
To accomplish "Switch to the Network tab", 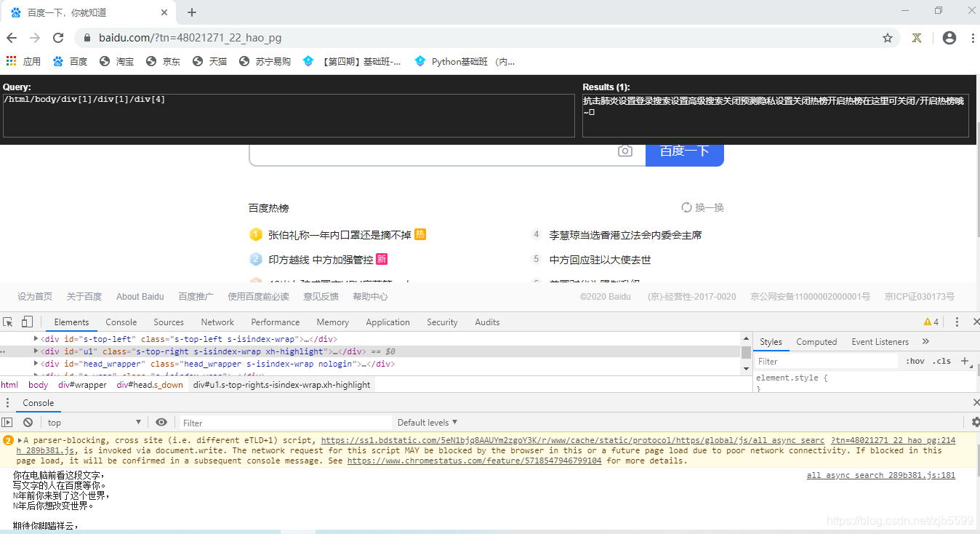I will (x=217, y=322).
